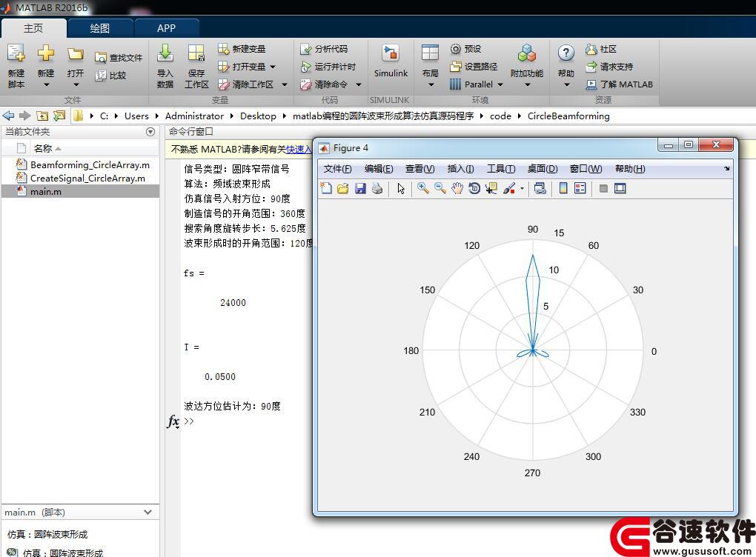Click Print Figure icon in Figure 4

pos(377,188)
